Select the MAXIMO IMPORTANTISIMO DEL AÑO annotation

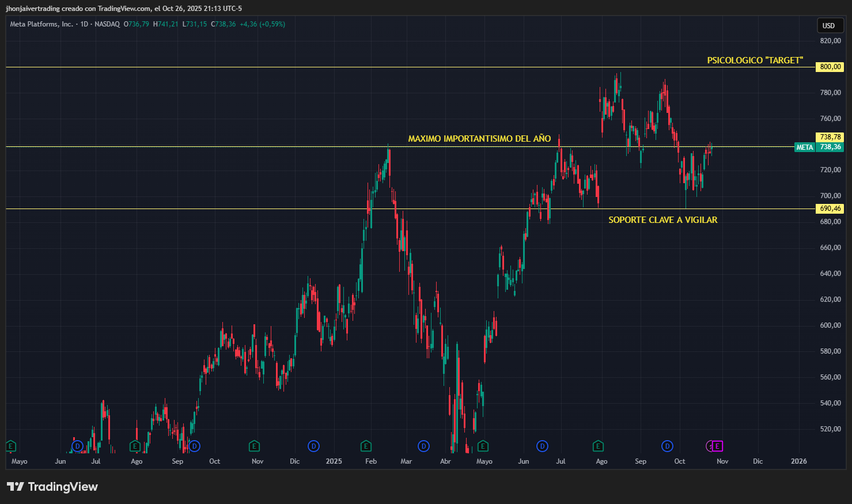pyautogui.click(x=479, y=139)
